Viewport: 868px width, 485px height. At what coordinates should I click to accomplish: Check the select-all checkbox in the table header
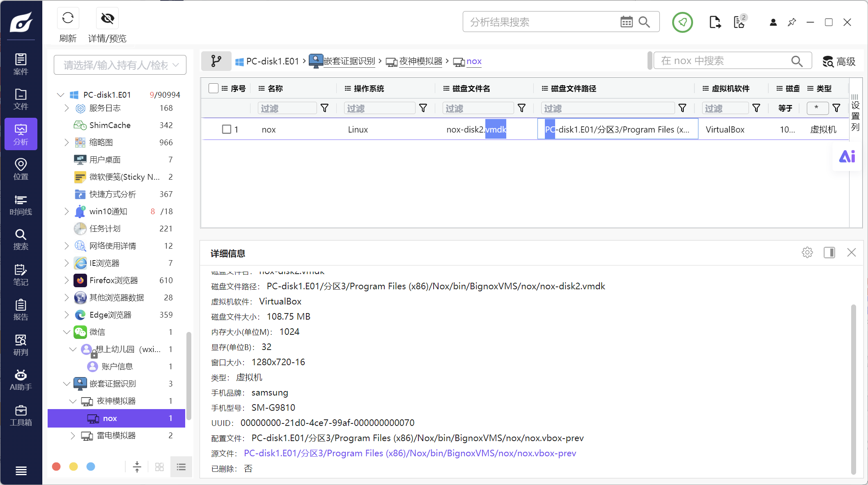pos(214,88)
